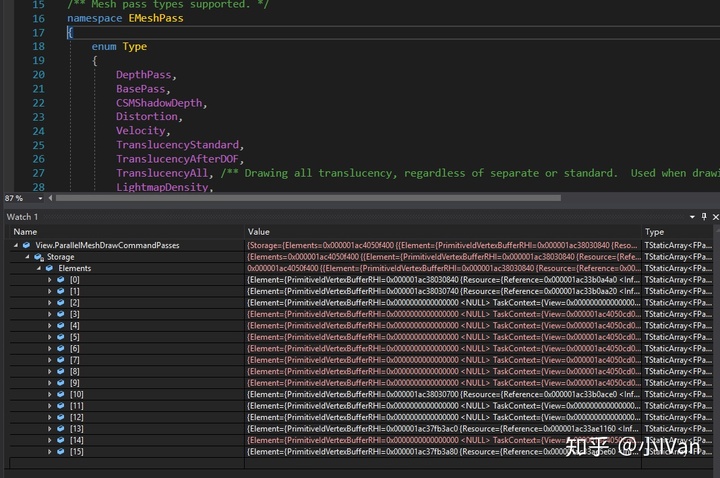
Task: Click the TranslucencyAll enum entry
Action: (x=162, y=173)
